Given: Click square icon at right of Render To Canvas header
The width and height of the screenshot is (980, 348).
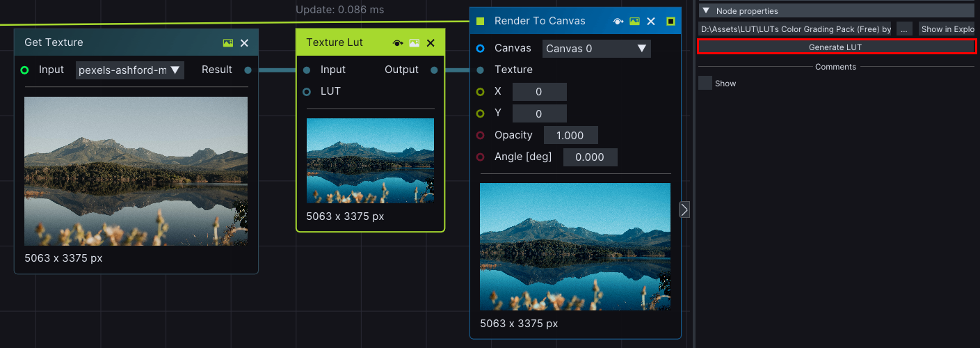Looking at the screenshot, I should 670,22.
